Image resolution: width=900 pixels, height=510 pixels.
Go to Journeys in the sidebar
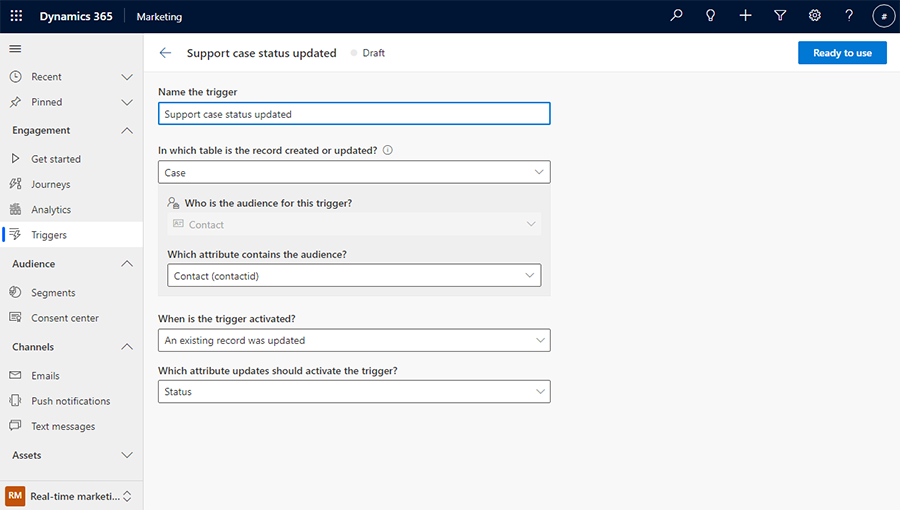pos(50,184)
